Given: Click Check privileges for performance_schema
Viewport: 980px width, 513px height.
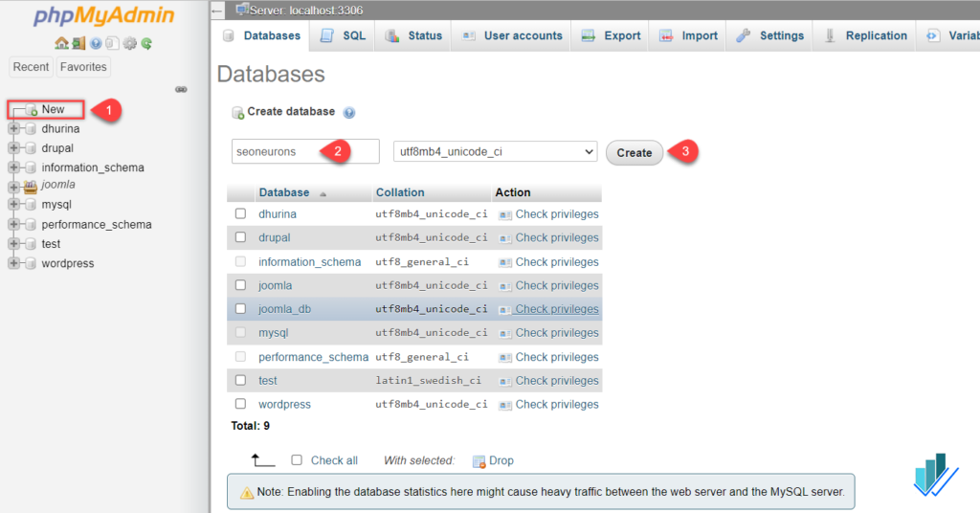Looking at the screenshot, I should pos(556,357).
